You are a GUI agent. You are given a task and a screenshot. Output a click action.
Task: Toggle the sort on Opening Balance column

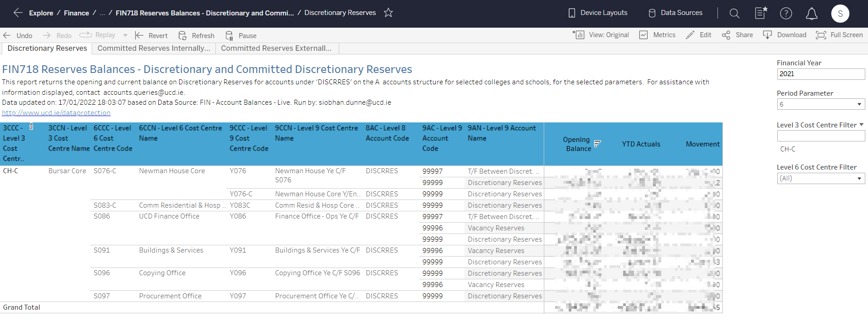pyautogui.click(x=597, y=144)
